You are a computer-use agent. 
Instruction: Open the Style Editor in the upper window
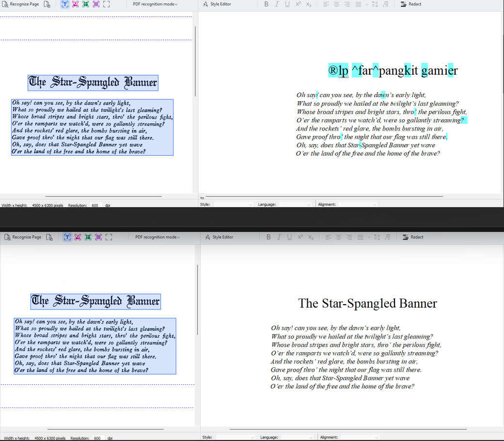point(217,4)
